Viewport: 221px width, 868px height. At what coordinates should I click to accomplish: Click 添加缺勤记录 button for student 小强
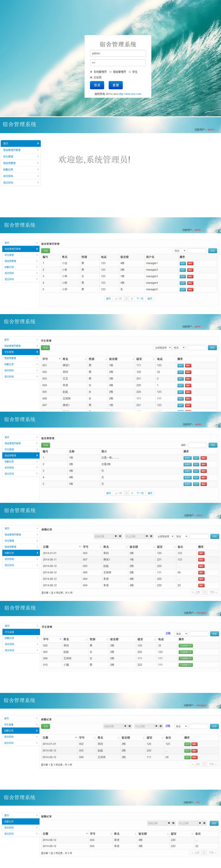[185, 665]
